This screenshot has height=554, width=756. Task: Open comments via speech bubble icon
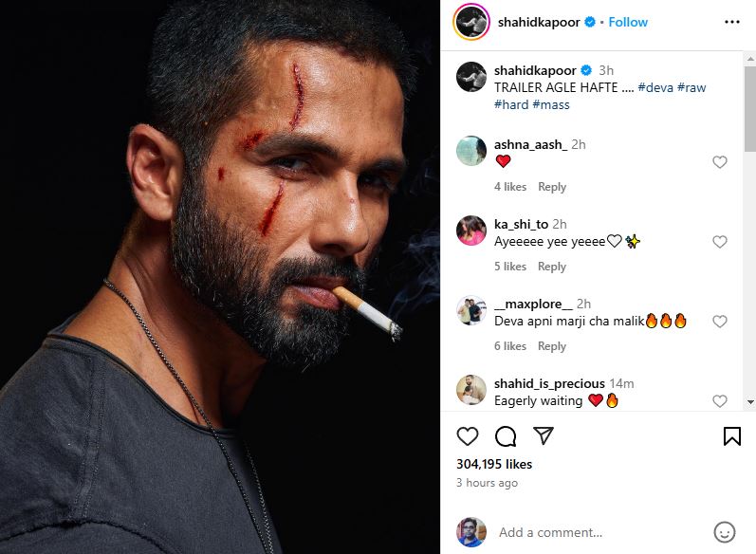(506, 435)
